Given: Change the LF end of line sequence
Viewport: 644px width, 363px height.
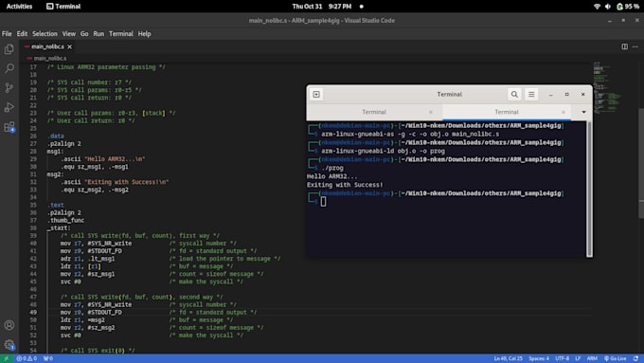Looking at the screenshot, I should [x=578, y=358].
